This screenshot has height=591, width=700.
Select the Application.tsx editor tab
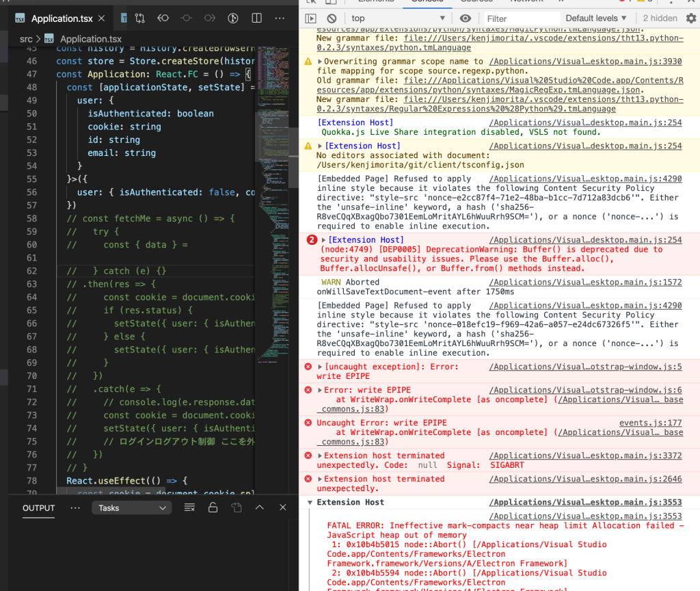point(62,18)
